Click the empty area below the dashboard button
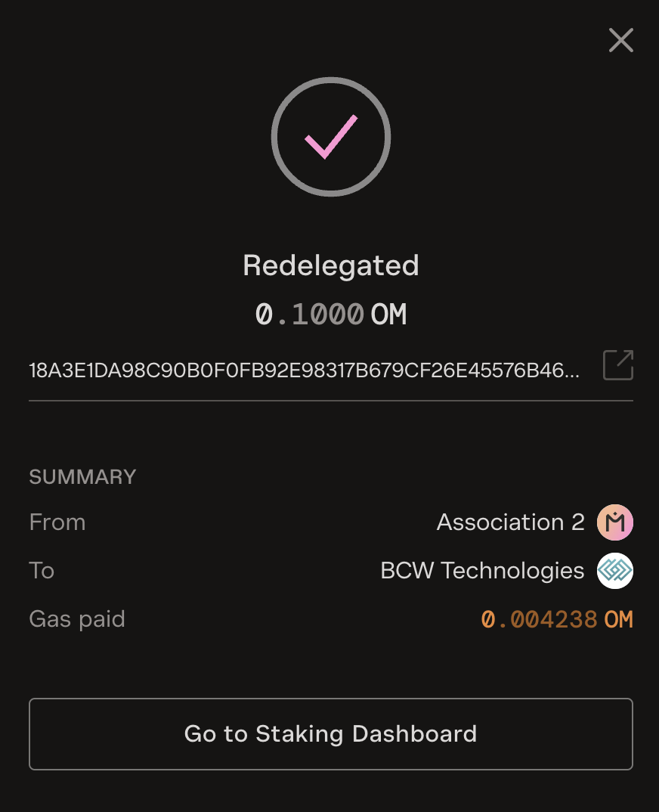 330,791
